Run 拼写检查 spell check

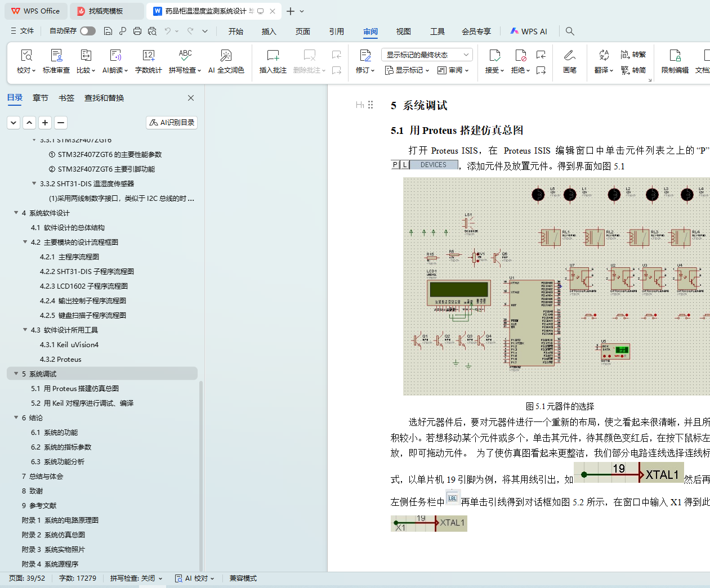pos(185,61)
